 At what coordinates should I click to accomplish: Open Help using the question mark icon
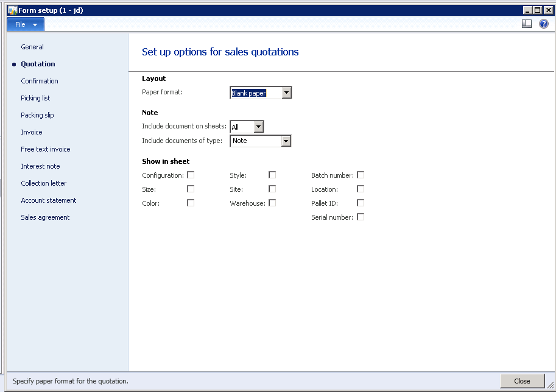click(x=543, y=23)
